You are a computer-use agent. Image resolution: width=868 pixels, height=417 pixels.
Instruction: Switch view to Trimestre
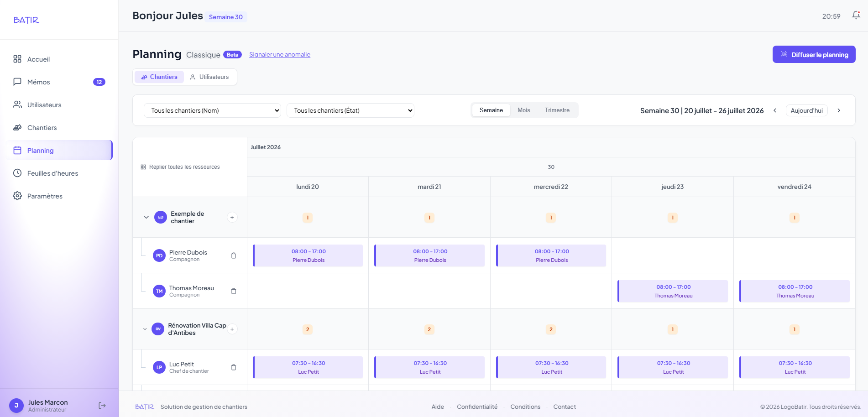click(557, 110)
